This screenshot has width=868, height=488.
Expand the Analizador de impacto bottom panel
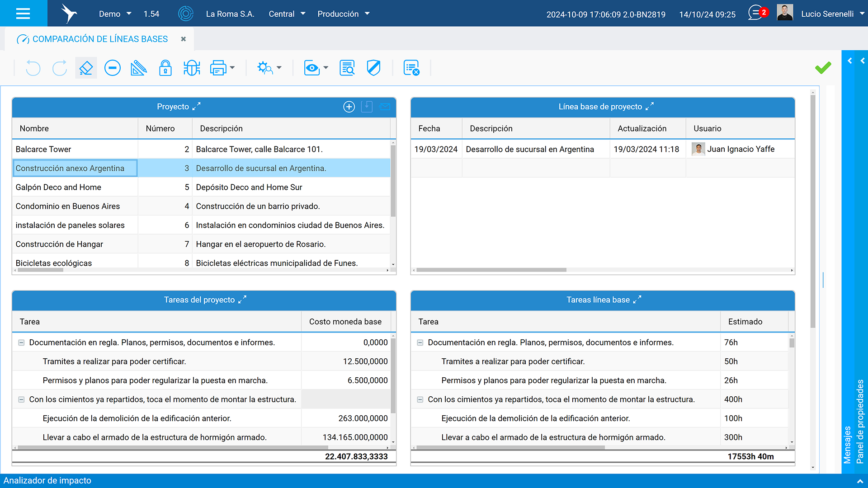pyautogui.click(x=859, y=481)
